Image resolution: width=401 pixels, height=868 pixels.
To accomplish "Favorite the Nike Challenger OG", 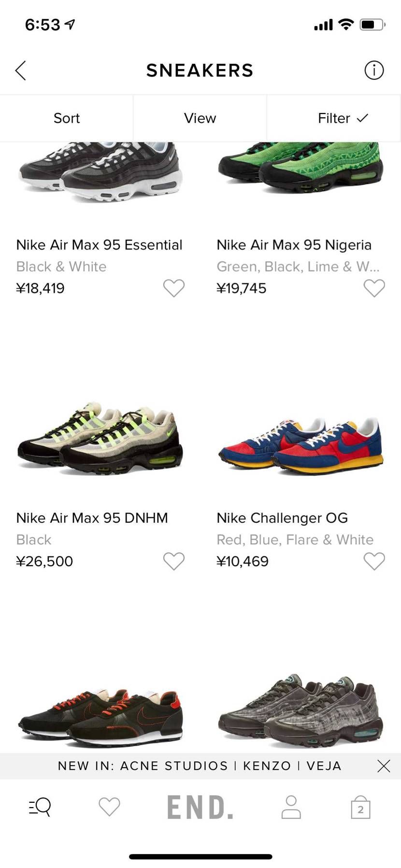I will click(374, 561).
